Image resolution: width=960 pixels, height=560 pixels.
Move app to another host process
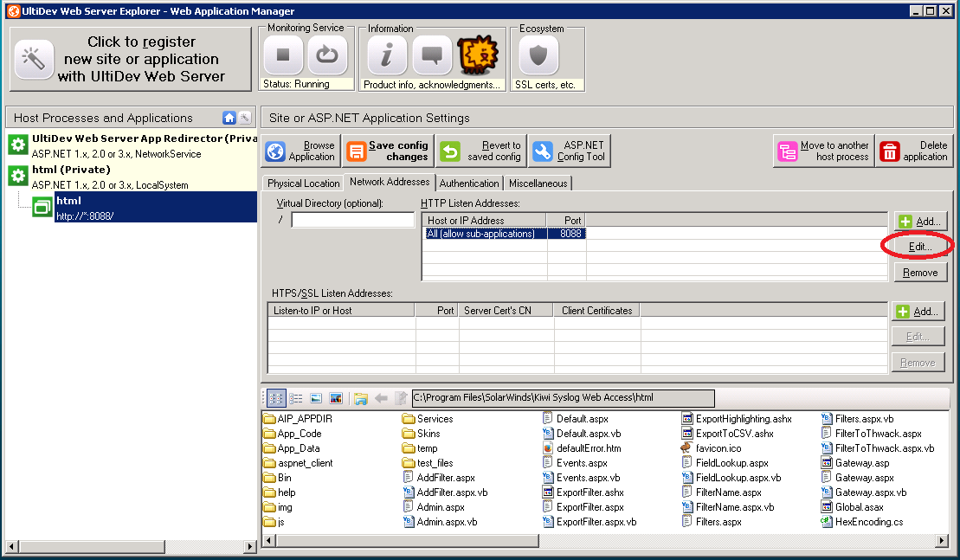click(x=822, y=151)
